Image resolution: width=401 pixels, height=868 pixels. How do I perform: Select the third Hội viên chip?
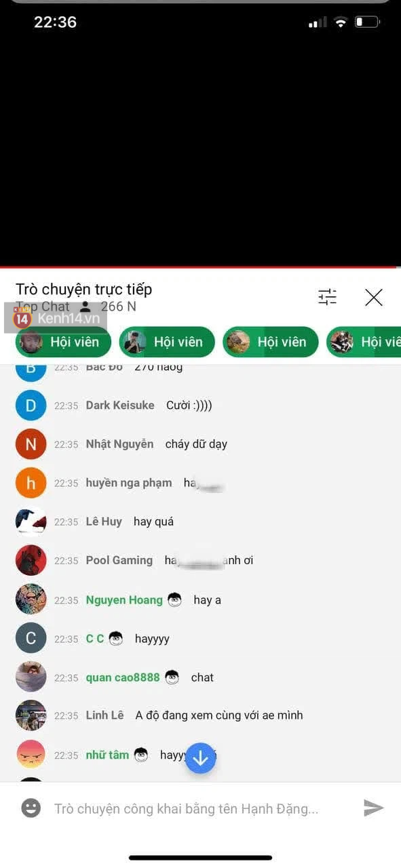tap(270, 342)
